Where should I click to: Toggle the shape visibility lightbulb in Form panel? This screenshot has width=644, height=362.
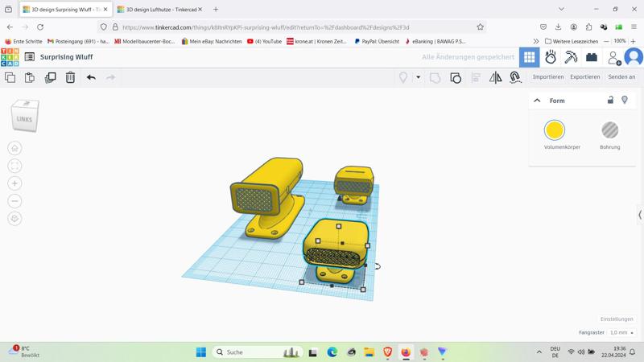pos(625,101)
